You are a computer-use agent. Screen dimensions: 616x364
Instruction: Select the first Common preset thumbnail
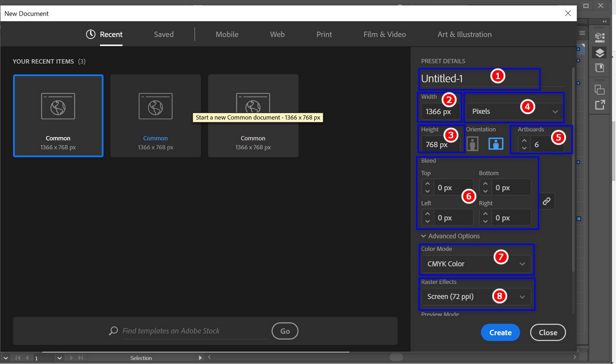(x=58, y=116)
